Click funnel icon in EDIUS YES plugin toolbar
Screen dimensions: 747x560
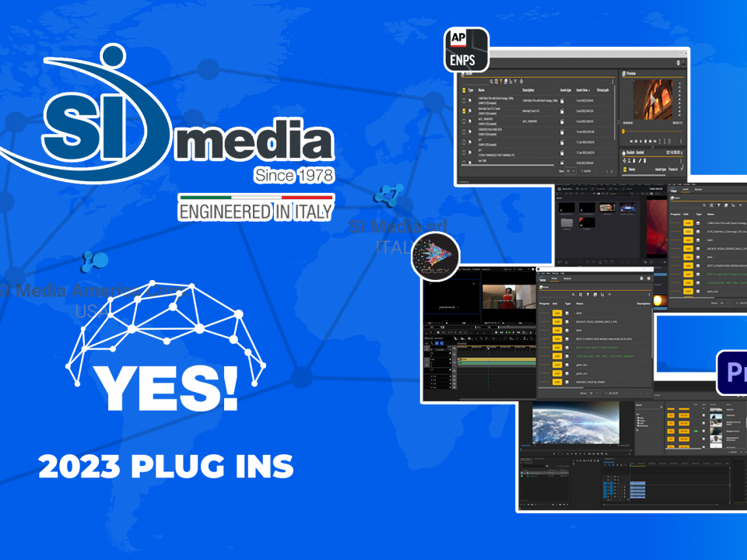[x=609, y=295]
